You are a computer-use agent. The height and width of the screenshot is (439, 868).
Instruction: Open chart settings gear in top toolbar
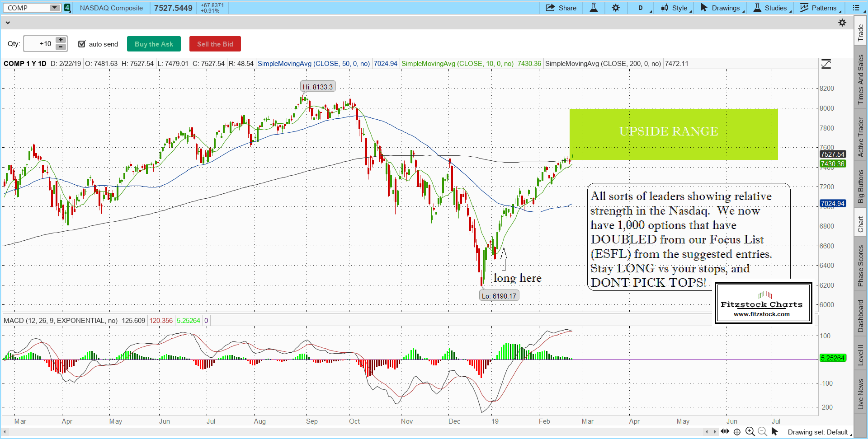(616, 8)
